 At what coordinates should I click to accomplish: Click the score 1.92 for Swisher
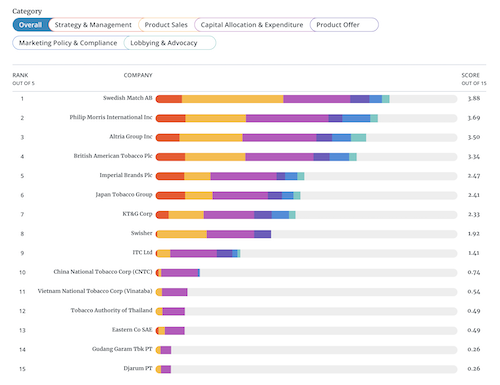pyautogui.click(x=474, y=234)
